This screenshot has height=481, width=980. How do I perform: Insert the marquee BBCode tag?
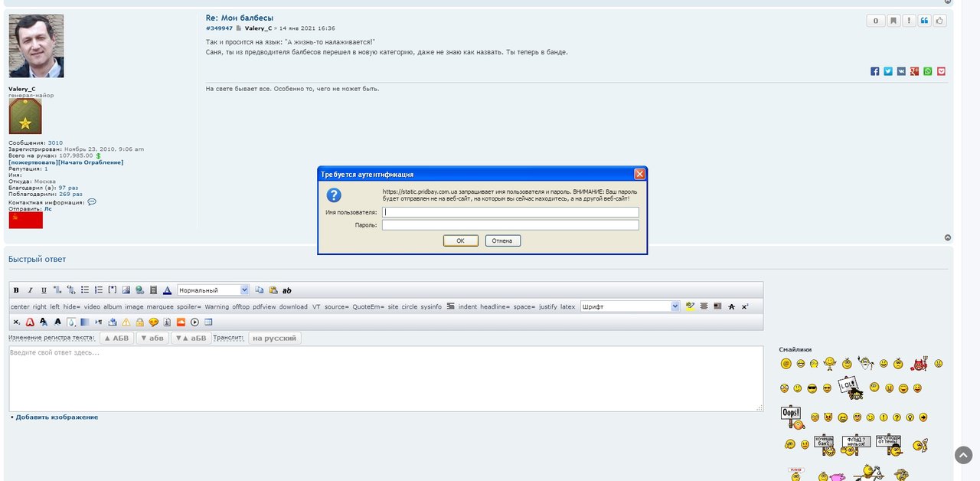[x=160, y=306]
